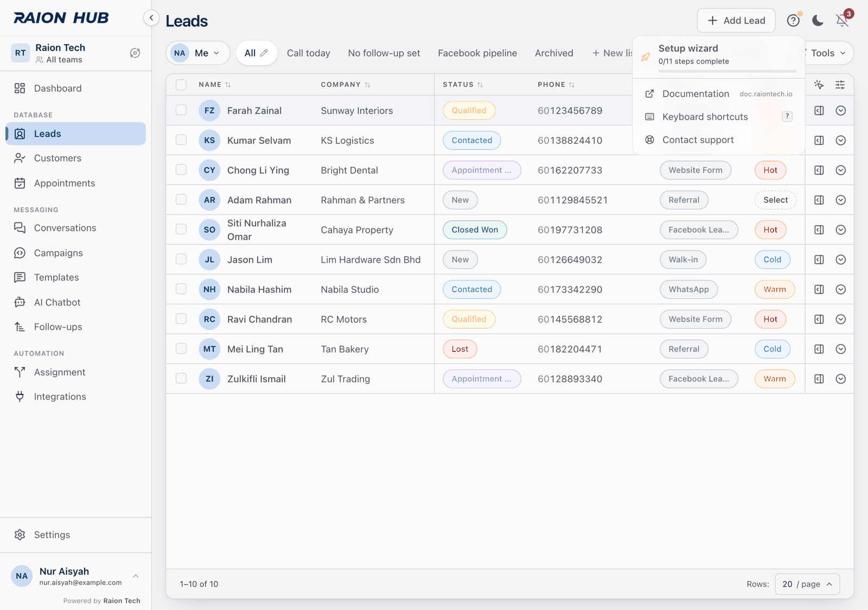Click the Setup wizard progress bar
This screenshot has height=610, width=868.
click(x=727, y=71)
